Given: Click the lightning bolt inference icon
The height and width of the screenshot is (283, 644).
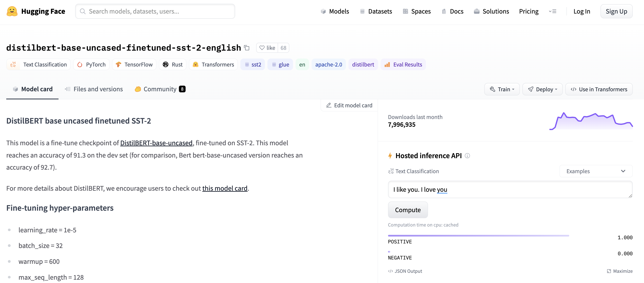Looking at the screenshot, I should pos(390,156).
